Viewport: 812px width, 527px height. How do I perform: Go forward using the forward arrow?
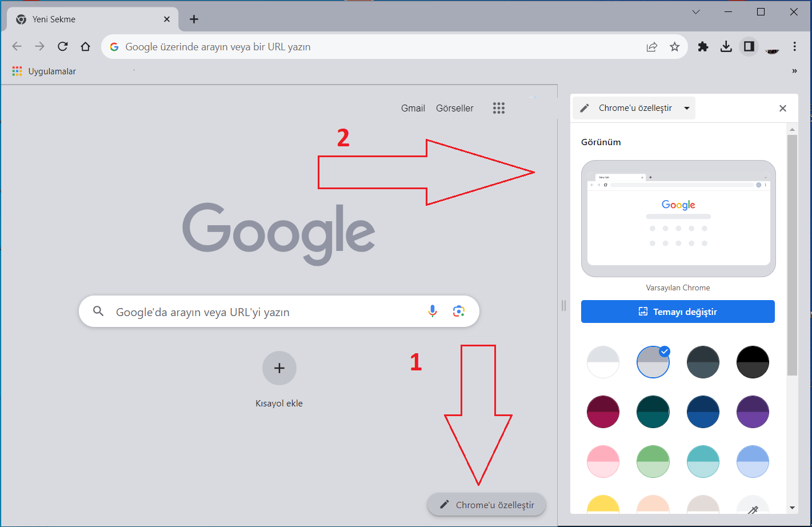pyautogui.click(x=39, y=47)
